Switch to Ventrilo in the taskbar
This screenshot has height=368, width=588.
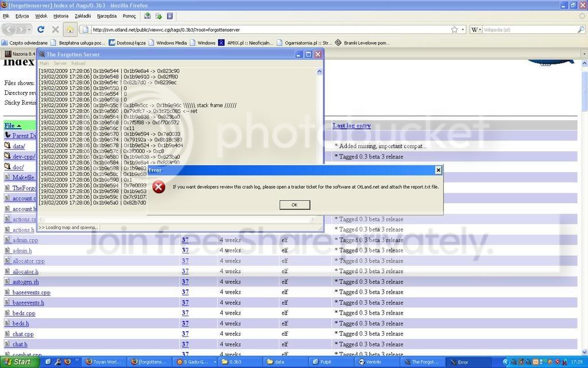point(377,362)
